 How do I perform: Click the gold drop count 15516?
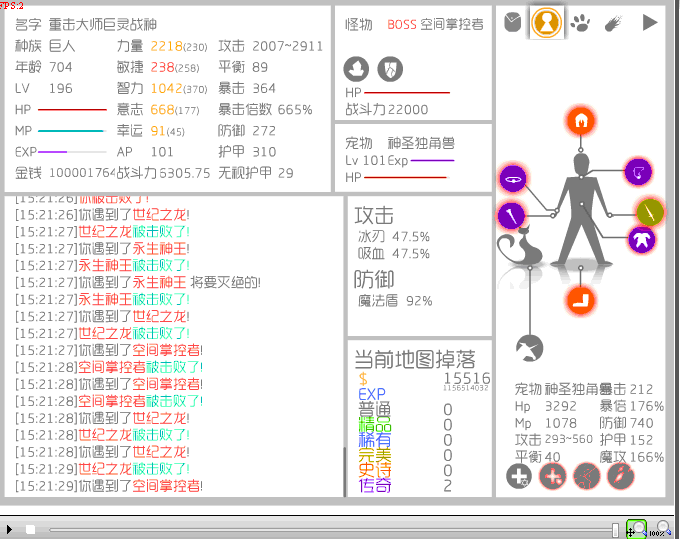click(467, 378)
